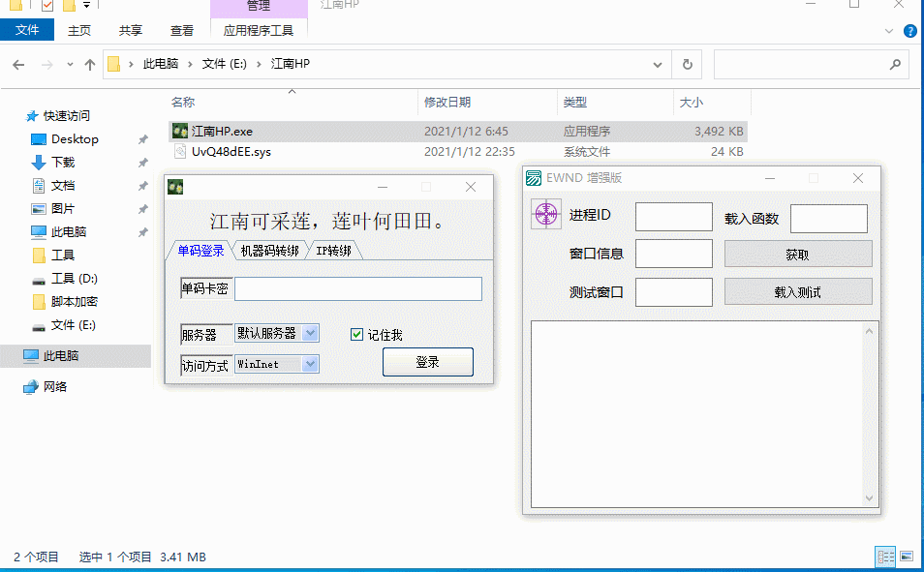Click the crosshair target picker icon
Image resolution: width=924 pixels, height=572 pixels.
click(546, 214)
